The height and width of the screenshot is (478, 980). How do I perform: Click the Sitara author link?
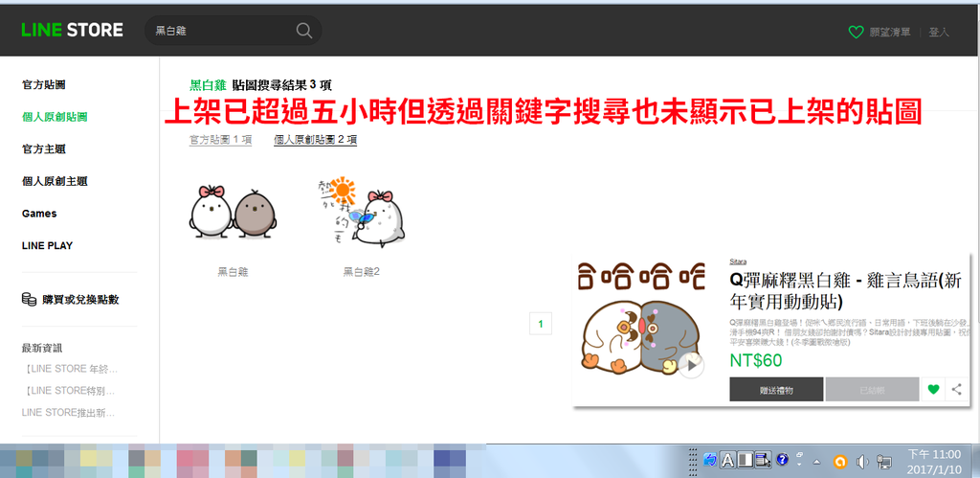[x=738, y=262]
